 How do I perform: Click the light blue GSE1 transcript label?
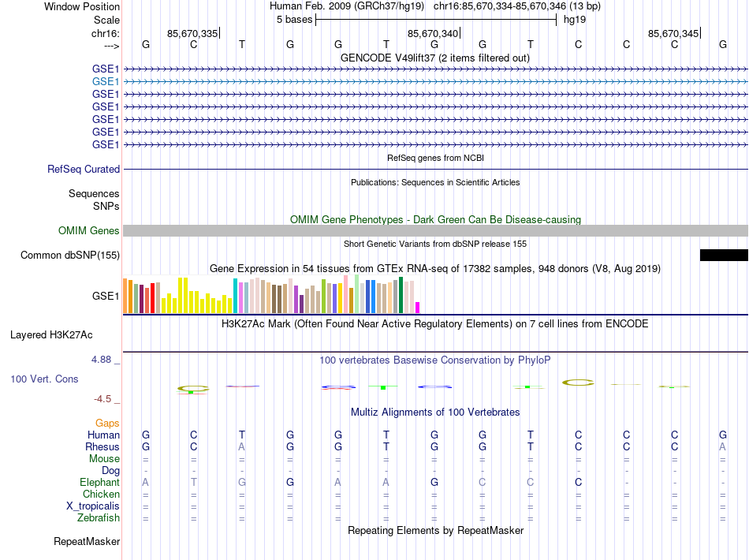pyautogui.click(x=105, y=82)
